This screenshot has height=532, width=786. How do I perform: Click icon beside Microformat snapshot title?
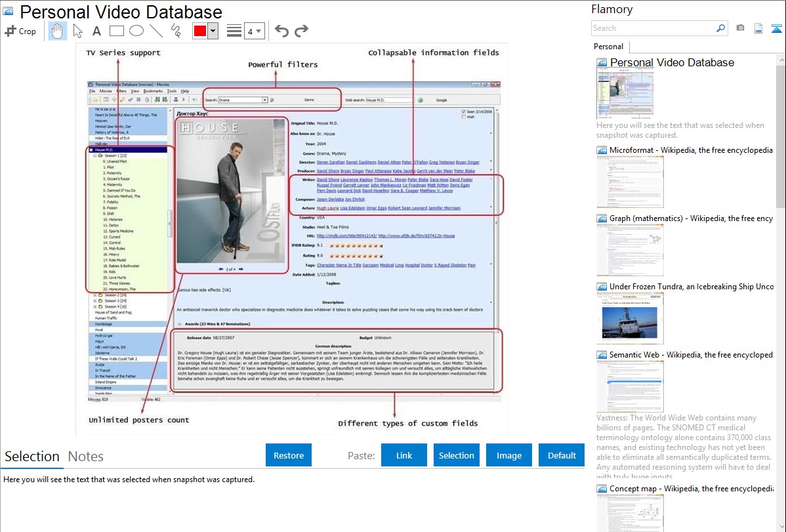(x=602, y=150)
